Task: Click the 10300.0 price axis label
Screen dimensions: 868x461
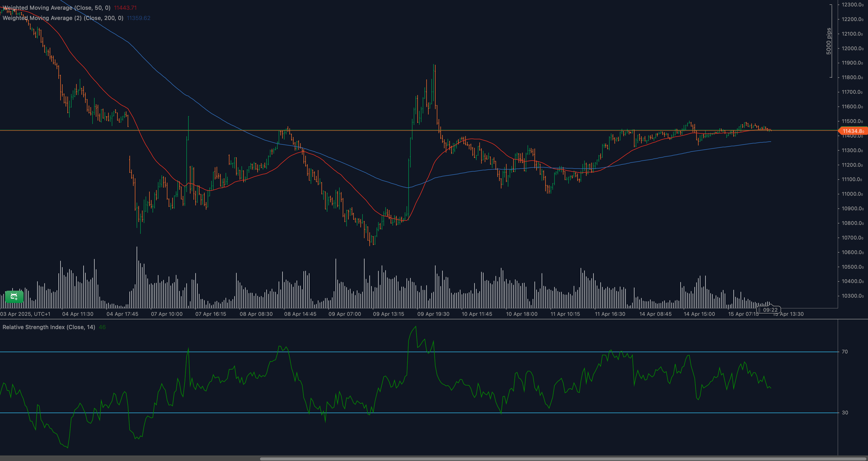Action: point(852,296)
